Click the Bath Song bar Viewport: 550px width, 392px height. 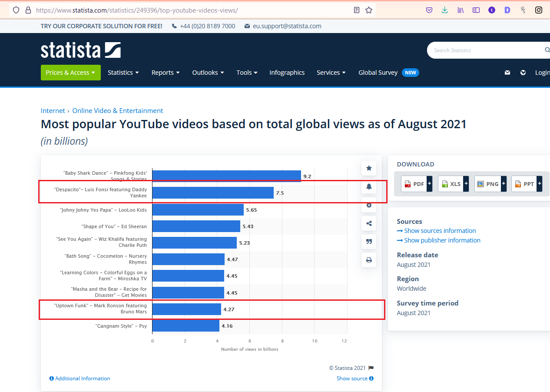click(188, 259)
